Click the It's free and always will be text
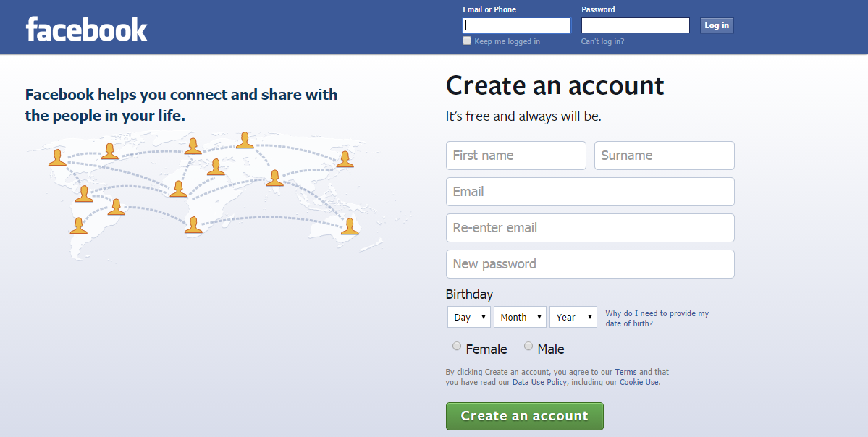This screenshot has width=868, height=437. pyautogui.click(x=523, y=116)
